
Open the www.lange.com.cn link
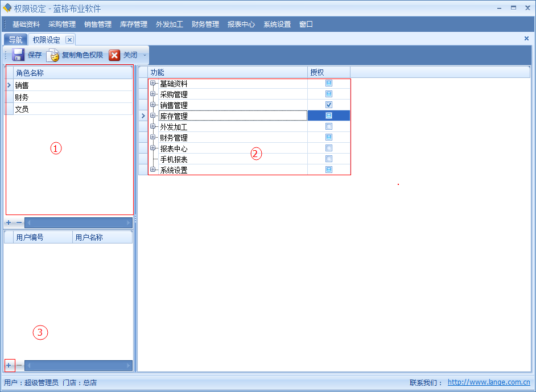pos(489,383)
